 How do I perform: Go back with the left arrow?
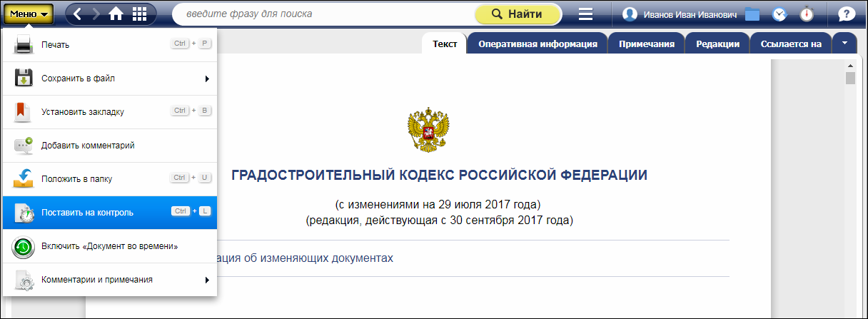tap(79, 14)
